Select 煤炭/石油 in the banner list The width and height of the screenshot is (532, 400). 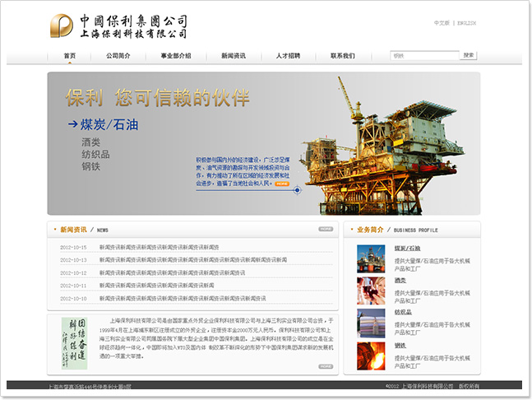pyautogui.click(x=109, y=124)
